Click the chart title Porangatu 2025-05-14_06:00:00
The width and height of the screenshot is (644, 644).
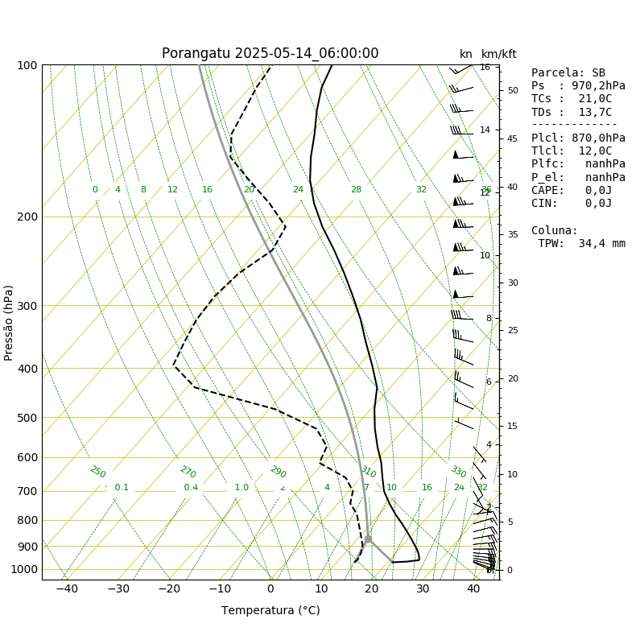(270, 53)
